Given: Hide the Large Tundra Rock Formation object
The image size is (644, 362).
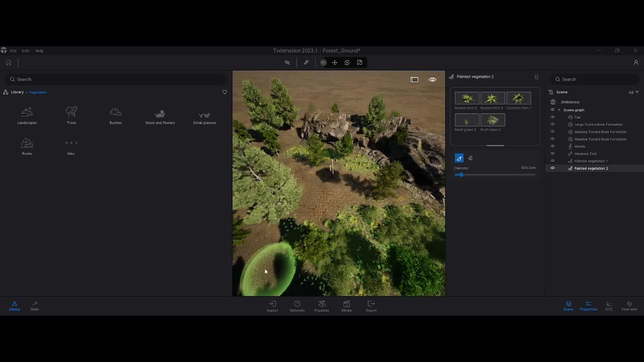Looking at the screenshot, I should click(552, 124).
